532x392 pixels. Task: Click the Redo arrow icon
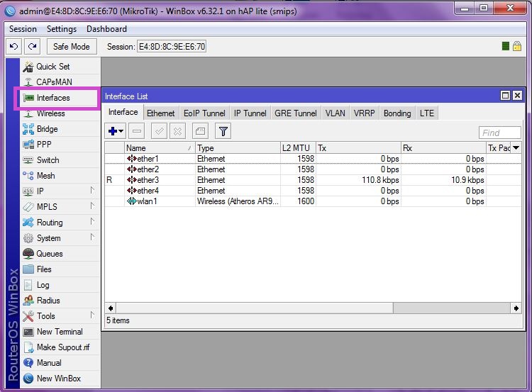pyautogui.click(x=32, y=47)
